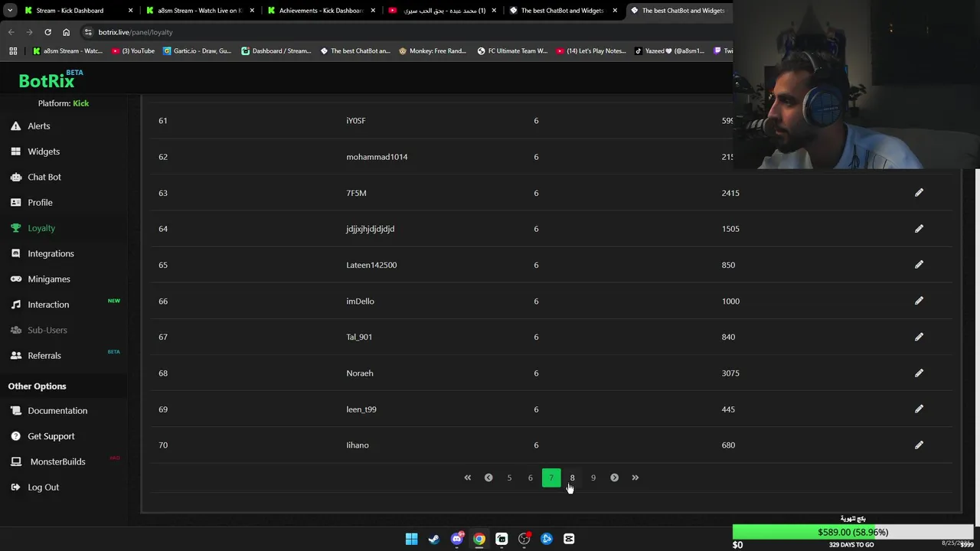
Task: Edit the loyalty entry for 7F5M
Action: tap(919, 193)
